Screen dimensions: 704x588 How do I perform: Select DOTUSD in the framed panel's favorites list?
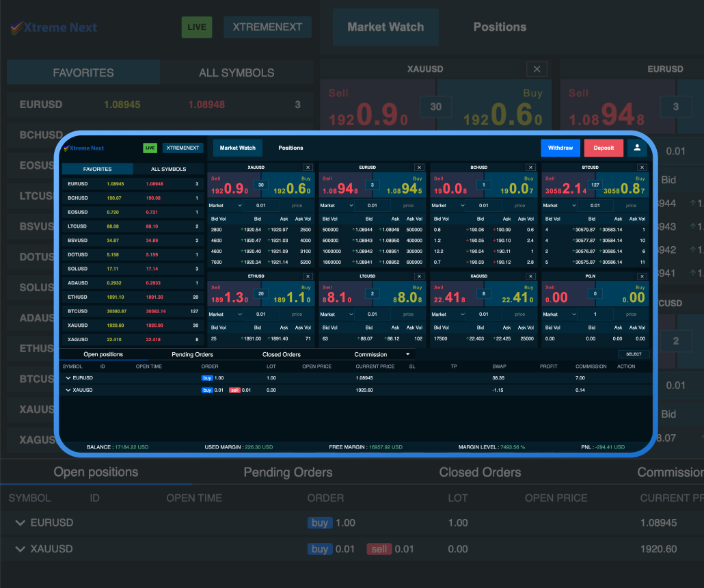tap(133, 255)
